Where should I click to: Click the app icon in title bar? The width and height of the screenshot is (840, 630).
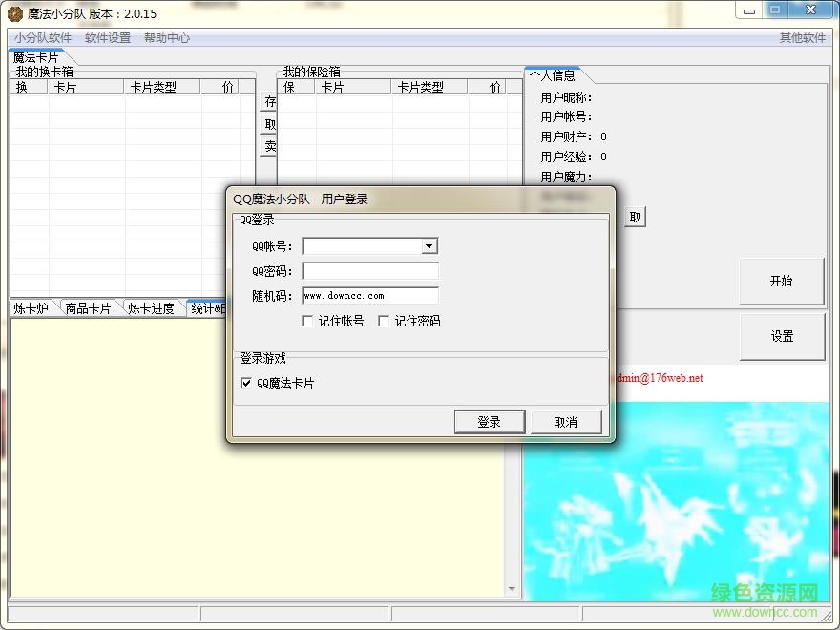(x=14, y=13)
